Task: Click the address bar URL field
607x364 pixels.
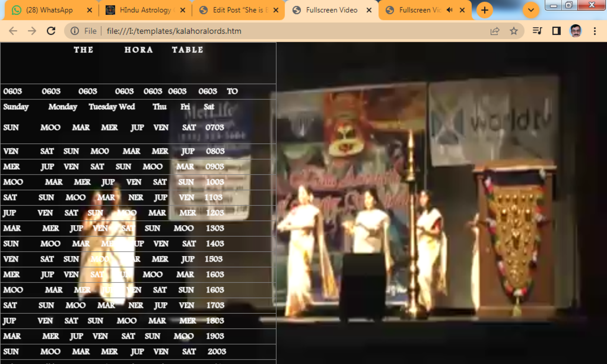Action: pyautogui.click(x=273, y=31)
